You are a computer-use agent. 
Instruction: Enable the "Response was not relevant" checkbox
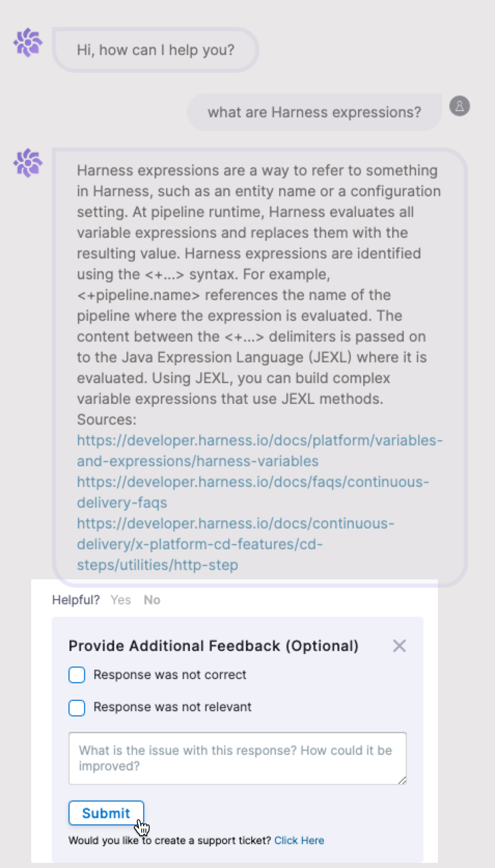(x=77, y=708)
